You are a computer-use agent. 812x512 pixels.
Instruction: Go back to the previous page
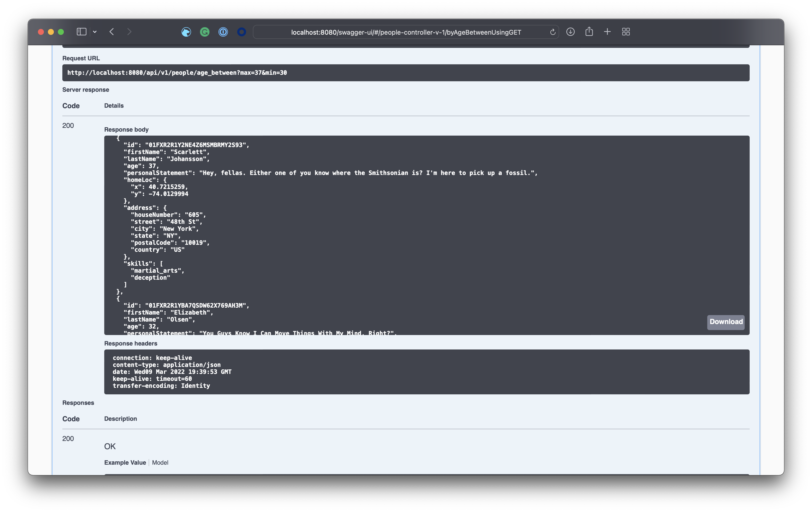click(112, 32)
